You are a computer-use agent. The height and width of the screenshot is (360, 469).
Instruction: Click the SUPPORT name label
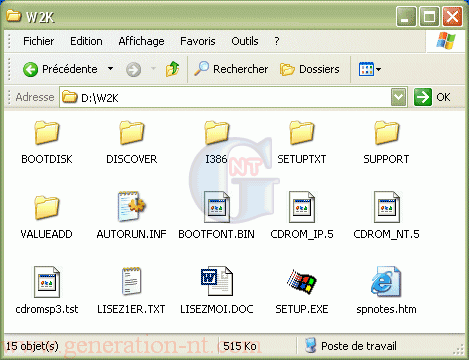386,159
